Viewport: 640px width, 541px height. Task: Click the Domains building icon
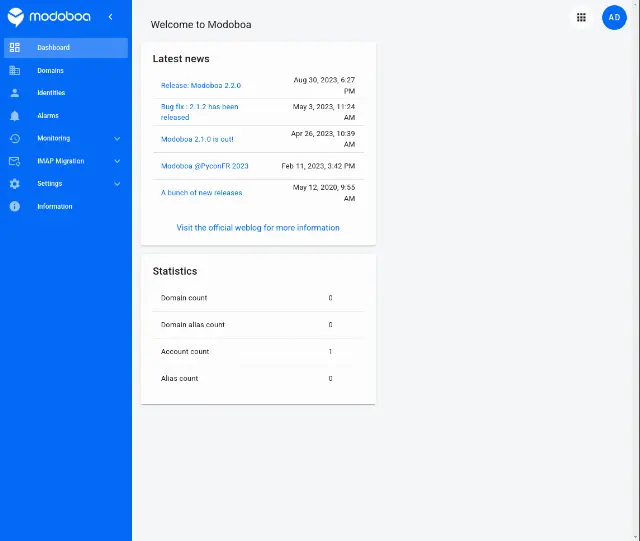[x=15, y=70]
